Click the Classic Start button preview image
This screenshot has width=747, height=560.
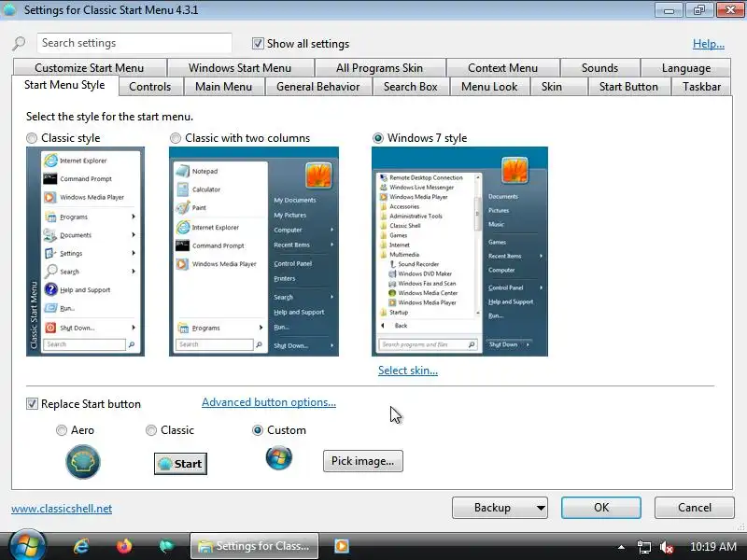pos(180,464)
